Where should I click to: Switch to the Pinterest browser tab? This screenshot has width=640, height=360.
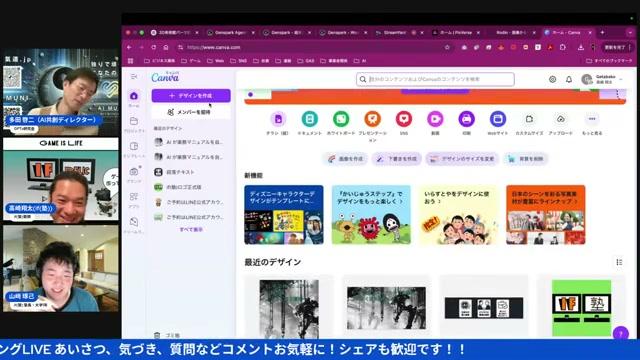[x=455, y=32]
